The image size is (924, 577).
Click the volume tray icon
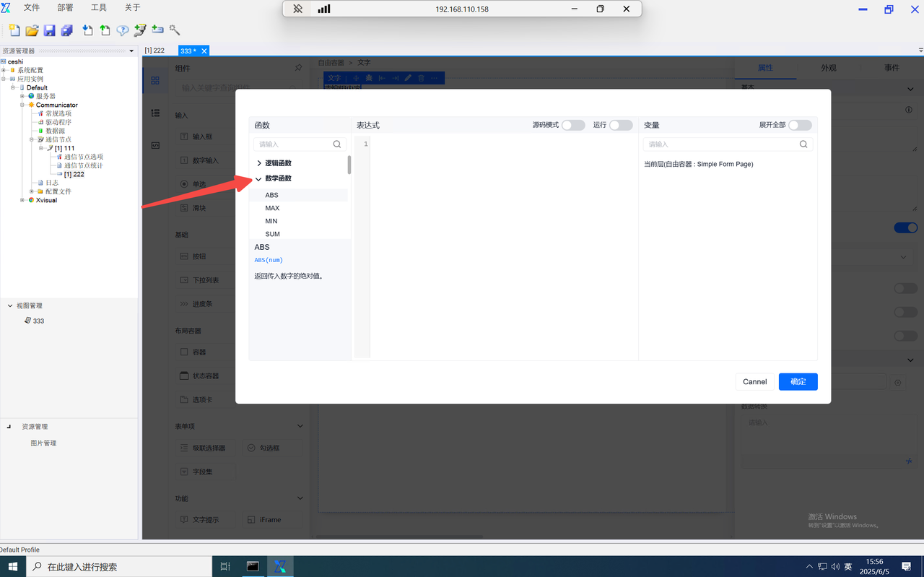coord(835,567)
